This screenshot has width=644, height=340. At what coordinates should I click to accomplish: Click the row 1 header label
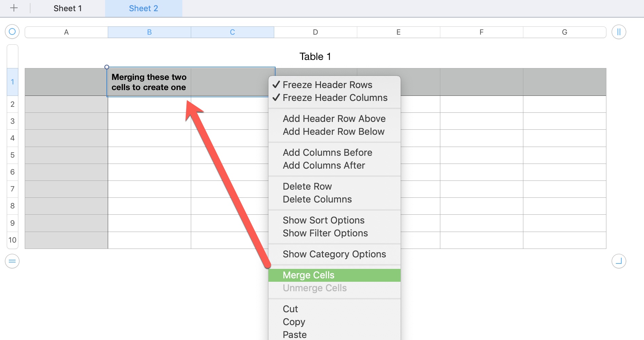12,81
